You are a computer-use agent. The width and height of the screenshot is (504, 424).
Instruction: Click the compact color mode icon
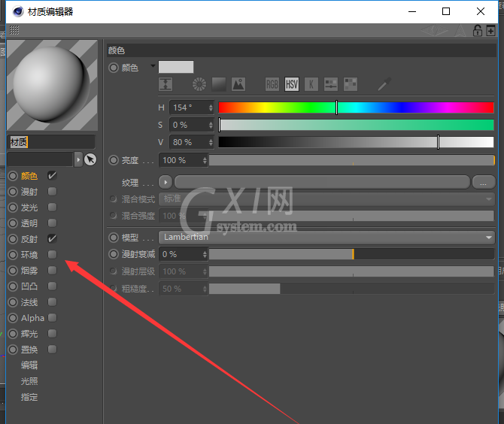coord(165,84)
